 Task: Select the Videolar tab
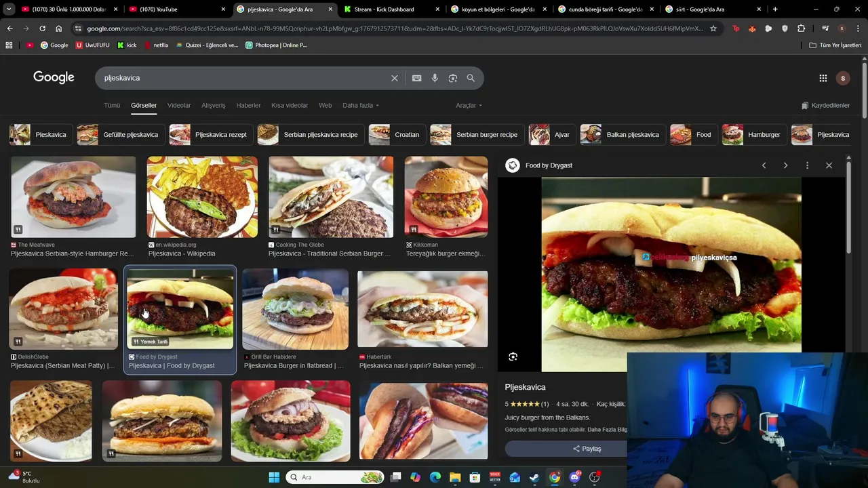tap(179, 106)
